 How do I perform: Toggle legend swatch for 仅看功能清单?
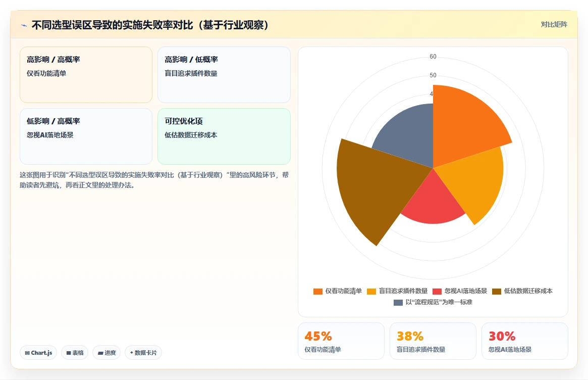(318, 292)
